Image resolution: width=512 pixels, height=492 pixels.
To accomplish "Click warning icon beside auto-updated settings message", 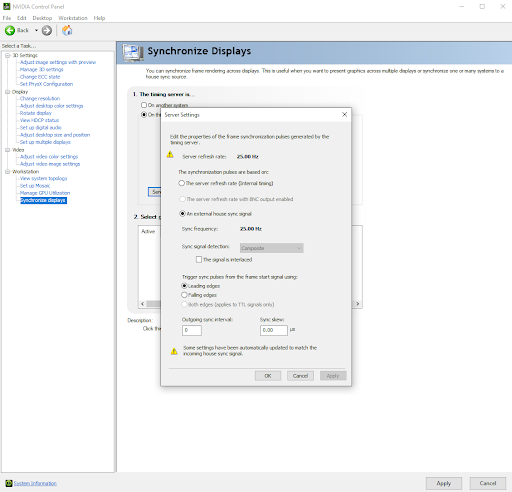I will click(x=174, y=351).
